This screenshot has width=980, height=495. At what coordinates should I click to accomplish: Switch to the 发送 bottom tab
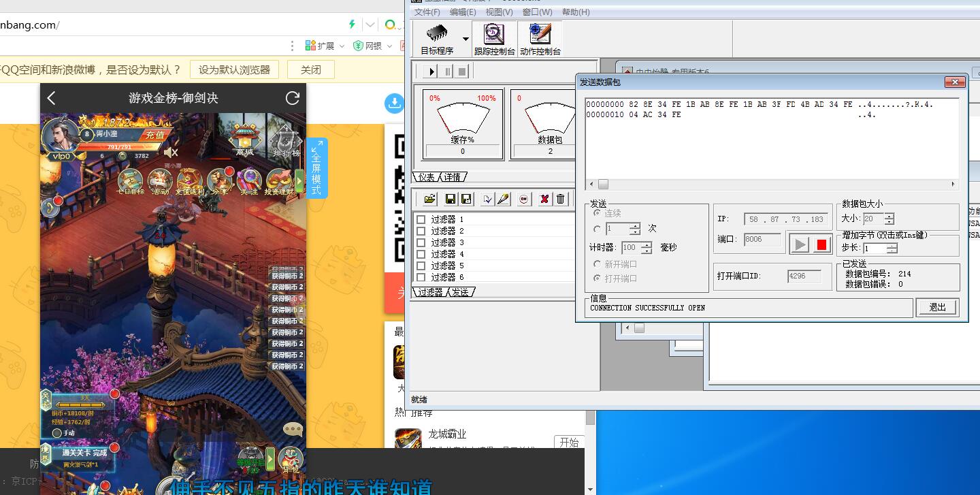tap(461, 292)
